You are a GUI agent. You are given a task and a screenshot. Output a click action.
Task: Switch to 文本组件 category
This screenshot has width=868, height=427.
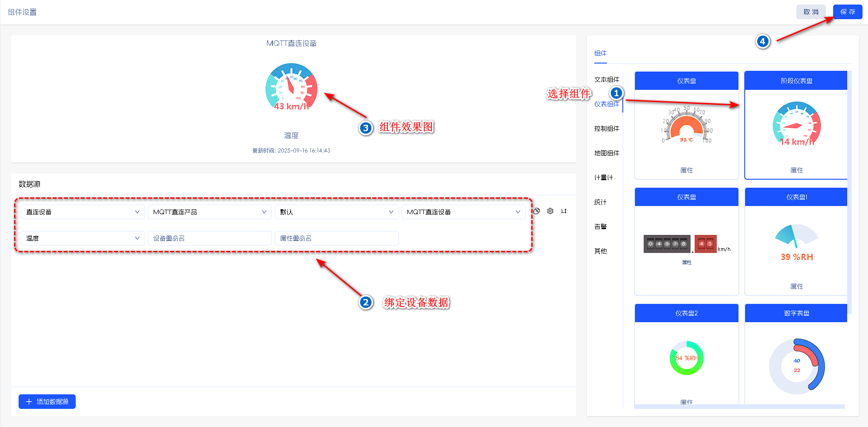606,79
